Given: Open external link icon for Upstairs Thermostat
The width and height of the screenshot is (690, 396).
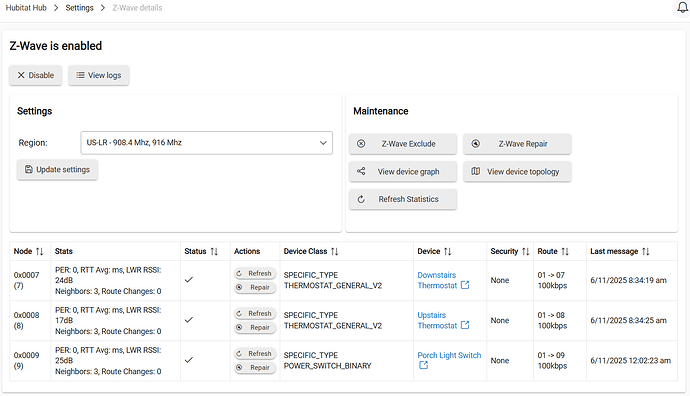Looking at the screenshot, I should pos(465,325).
